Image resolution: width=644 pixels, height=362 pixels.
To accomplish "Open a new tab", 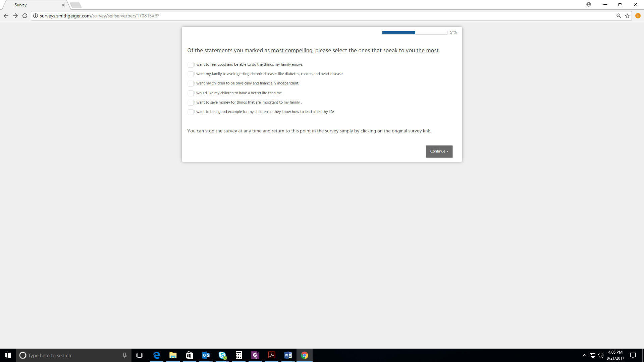I will 76,5.
